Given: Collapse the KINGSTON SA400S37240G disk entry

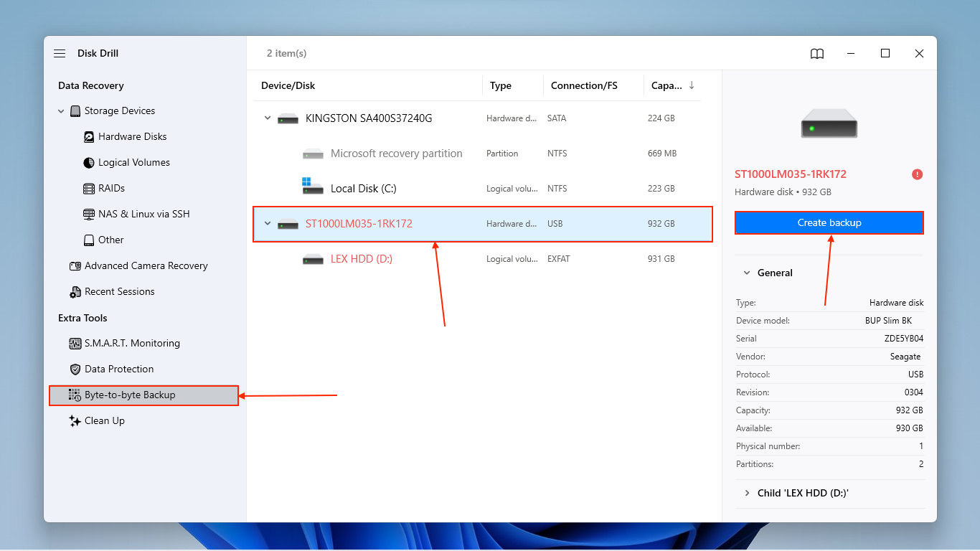Looking at the screenshot, I should tap(267, 118).
